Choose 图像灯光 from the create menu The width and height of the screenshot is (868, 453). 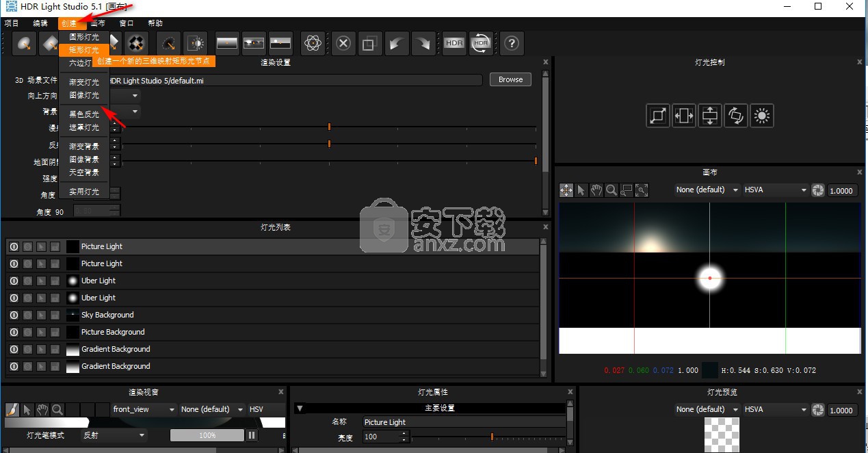[84, 95]
